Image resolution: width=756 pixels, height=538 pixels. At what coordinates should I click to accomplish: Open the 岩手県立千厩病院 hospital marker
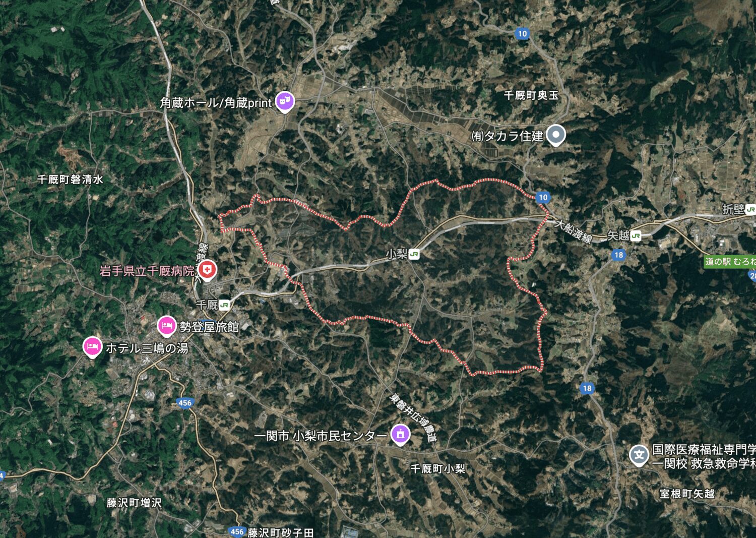click(207, 270)
